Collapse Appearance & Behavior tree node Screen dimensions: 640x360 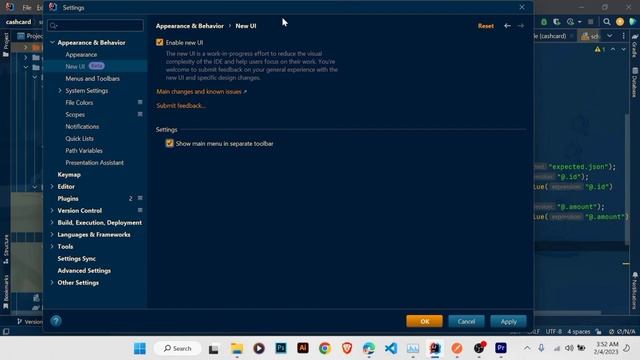(x=52, y=42)
